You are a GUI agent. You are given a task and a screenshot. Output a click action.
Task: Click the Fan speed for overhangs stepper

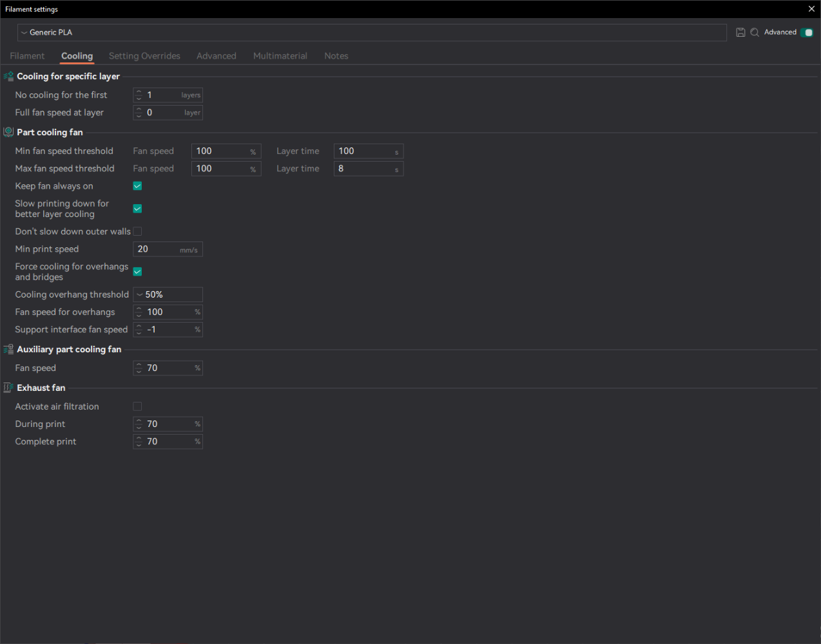click(139, 312)
